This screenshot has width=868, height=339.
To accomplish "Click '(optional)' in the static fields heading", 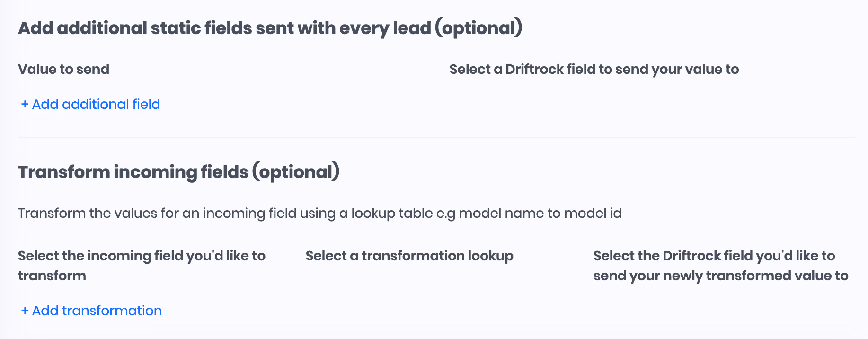I will pos(479,28).
